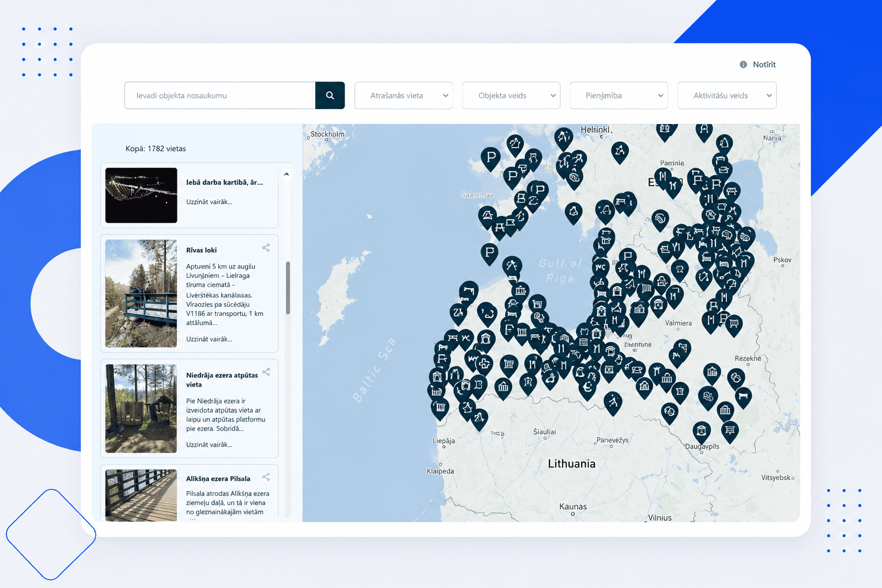Click the Baltic Sea label
This screenshot has width=882, height=588.
click(x=374, y=370)
